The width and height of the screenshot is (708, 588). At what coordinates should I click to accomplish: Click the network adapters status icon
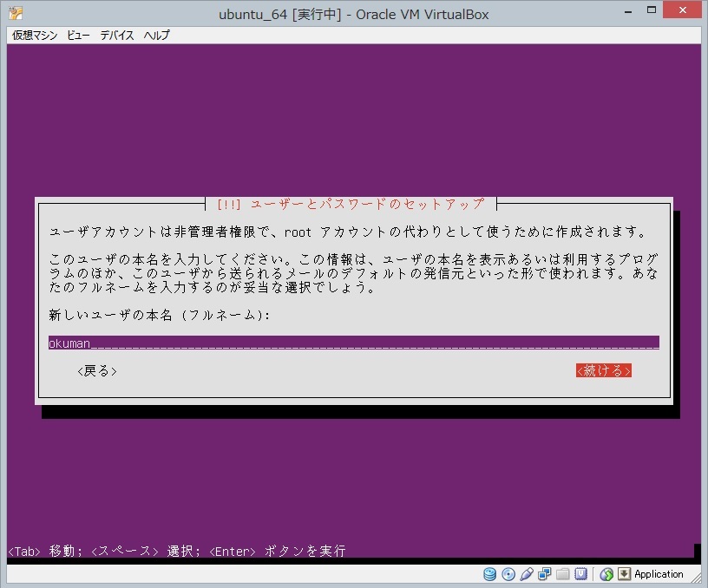[545, 574]
